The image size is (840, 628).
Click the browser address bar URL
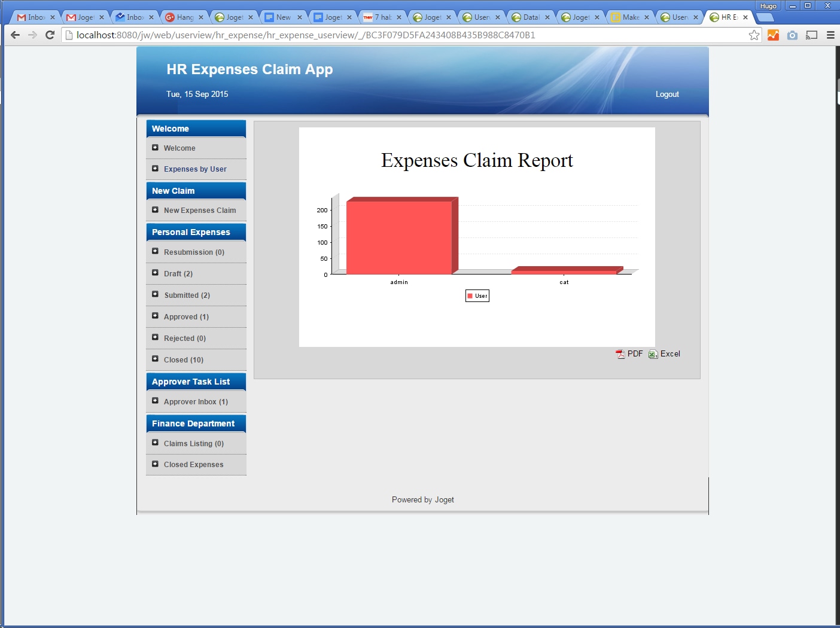pos(305,35)
